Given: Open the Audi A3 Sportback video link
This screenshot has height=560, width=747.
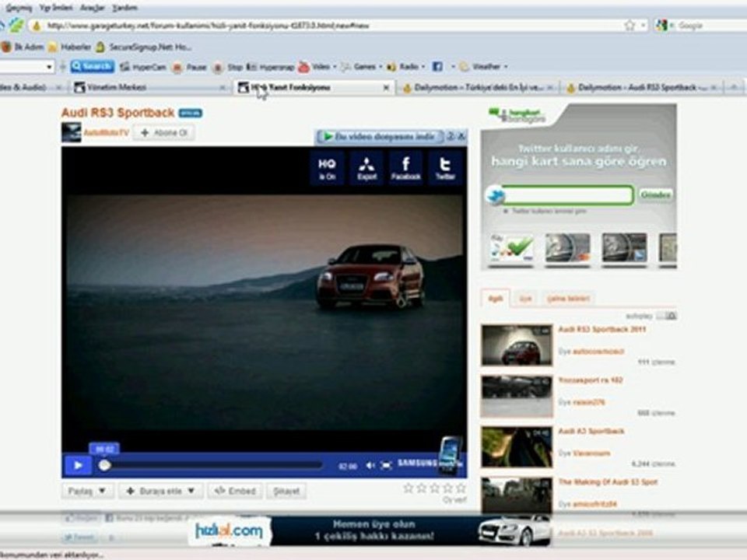Looking at the screenshot, I should [591, 431].
